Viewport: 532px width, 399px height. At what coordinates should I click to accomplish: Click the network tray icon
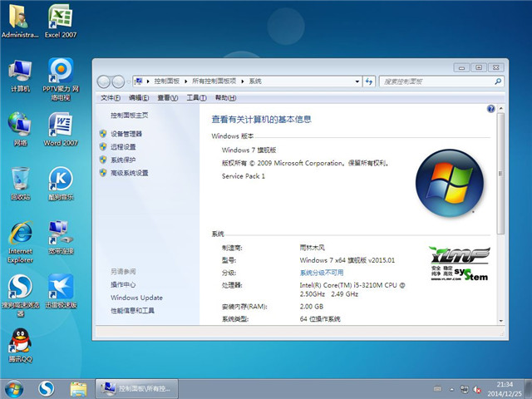[464, 389]
